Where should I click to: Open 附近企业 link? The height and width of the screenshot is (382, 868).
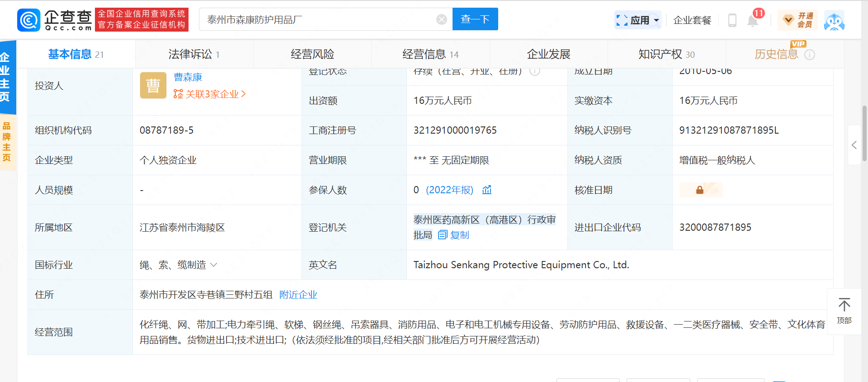298,295
